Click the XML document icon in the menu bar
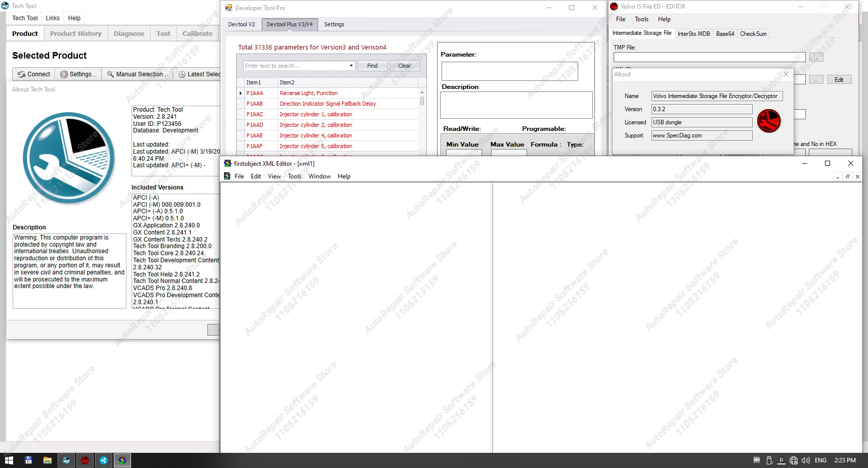 227,176
